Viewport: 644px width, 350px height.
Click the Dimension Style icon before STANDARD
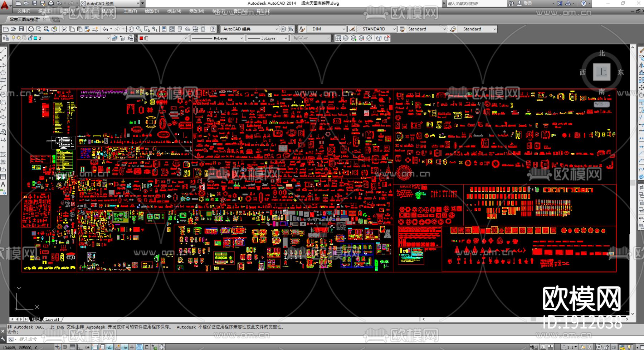(x=352, y=29)
